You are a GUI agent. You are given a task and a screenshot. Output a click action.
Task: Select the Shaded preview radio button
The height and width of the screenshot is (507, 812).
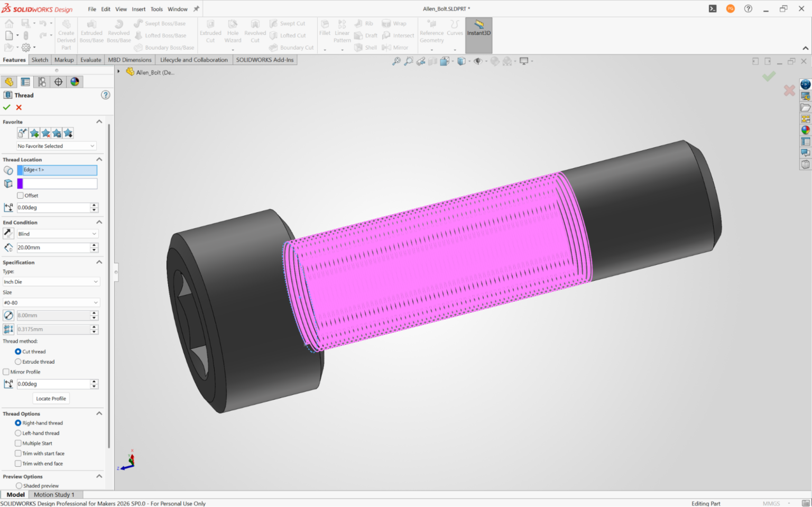pyautogui.click(x=19, y=485)
